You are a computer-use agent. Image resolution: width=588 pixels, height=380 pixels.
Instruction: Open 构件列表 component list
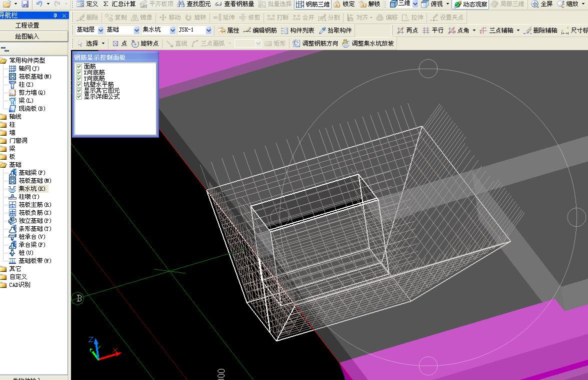click(x=297, y=31)
